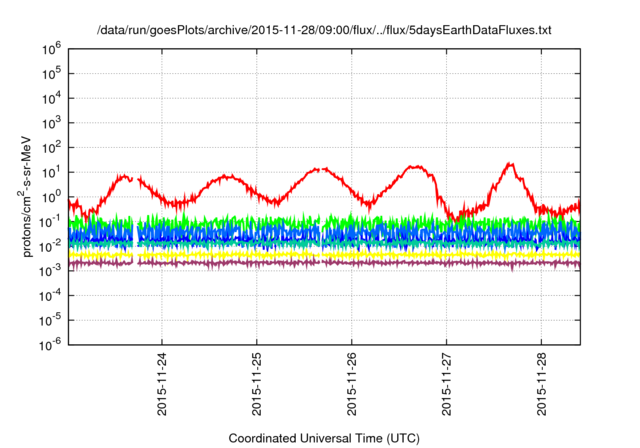
Task: Click the 10^-3 y-axis tick label
Action: [x=50, y=271]
